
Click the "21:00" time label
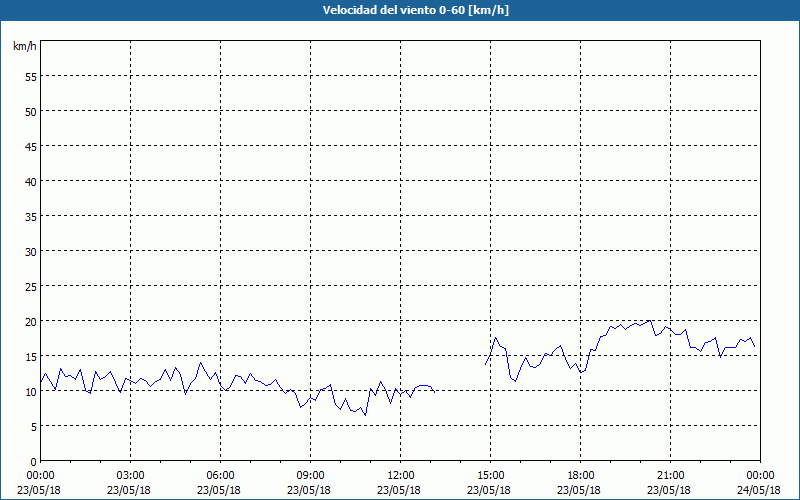pyautogui.click(x=670, y=476)
